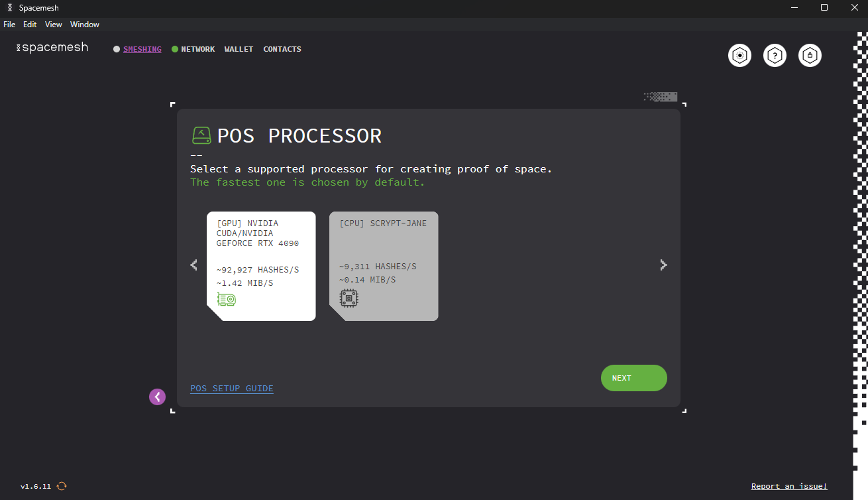The width and height of the screenshot is (868, 500).
Task: Click the ~92,927 HASHES/S value
Action: 258,270
